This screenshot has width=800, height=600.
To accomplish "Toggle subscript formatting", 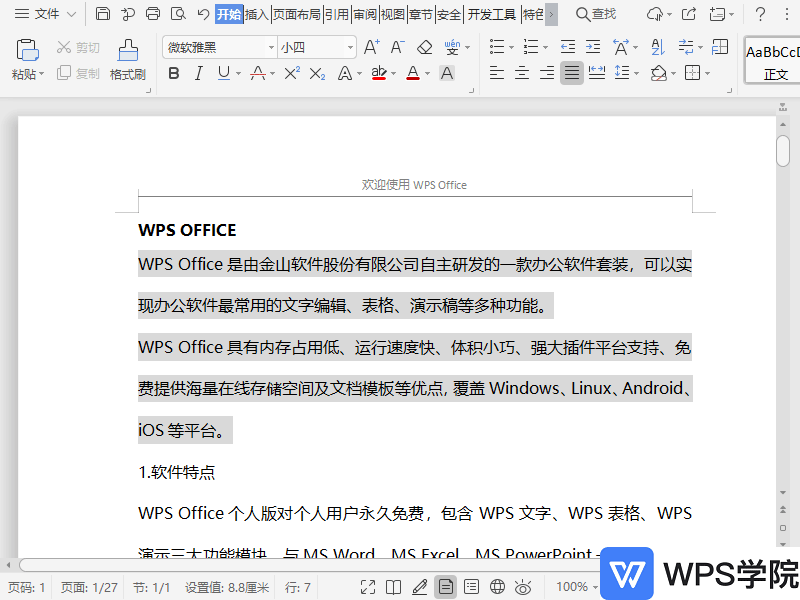I will [317, 74].
